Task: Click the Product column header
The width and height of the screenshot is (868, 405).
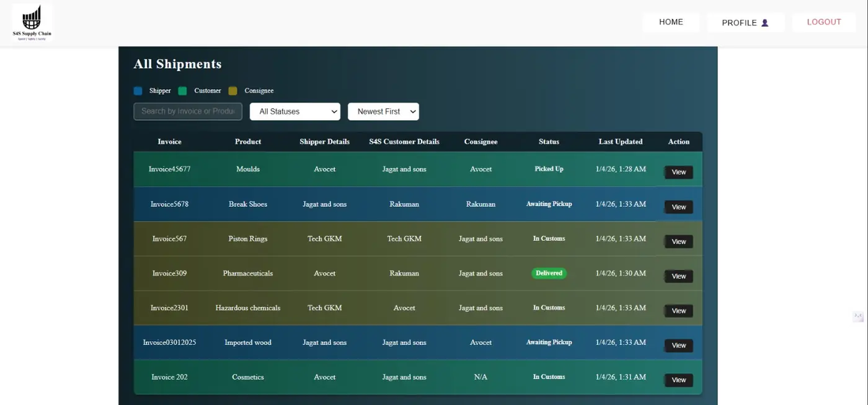Action: click(248, 142)
